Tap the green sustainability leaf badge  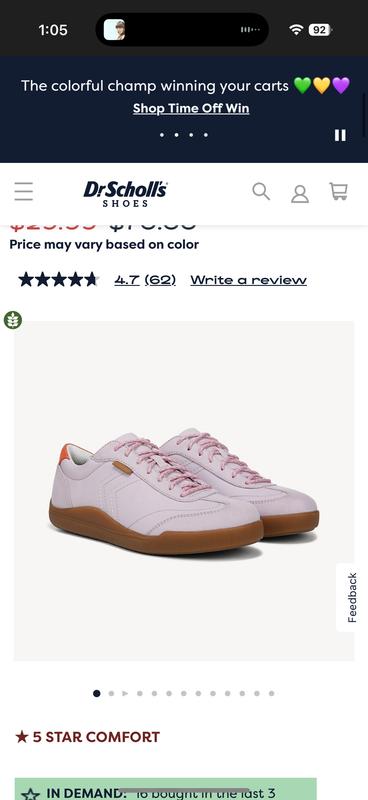click(x=13, y=320)
